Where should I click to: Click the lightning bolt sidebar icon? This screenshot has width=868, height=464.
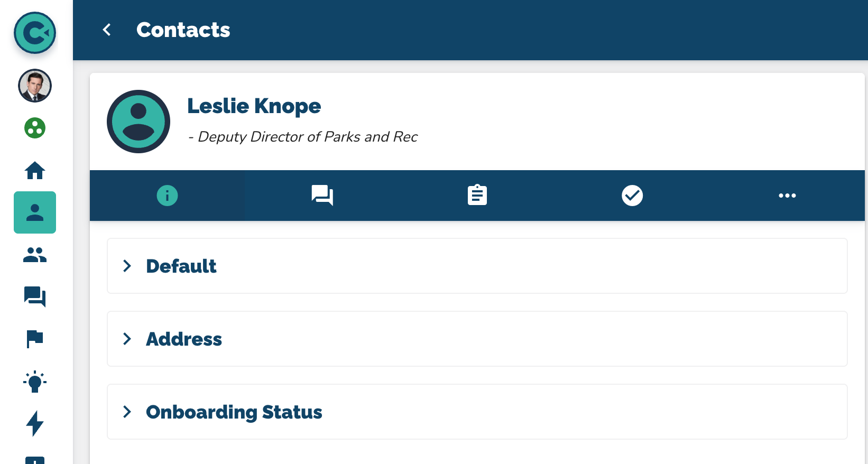coord(35,423)
